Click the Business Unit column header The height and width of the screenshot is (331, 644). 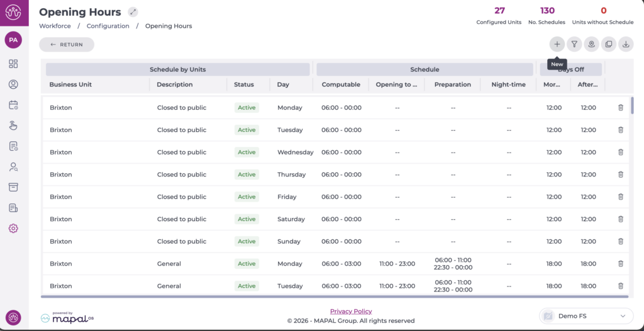click(70, 85)
